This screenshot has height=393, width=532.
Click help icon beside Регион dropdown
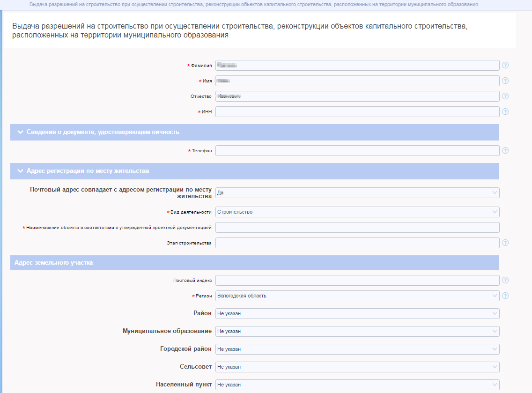(x=505, y=296)
